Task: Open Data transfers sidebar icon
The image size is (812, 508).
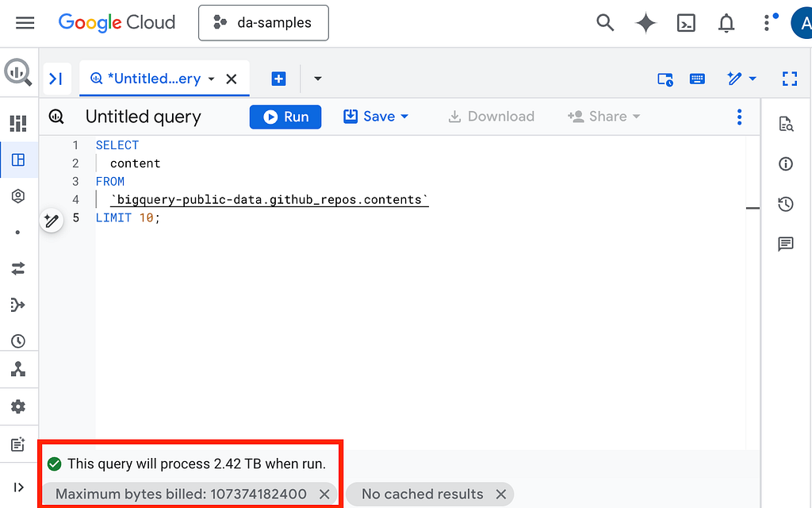Action: tap(18, 268)
